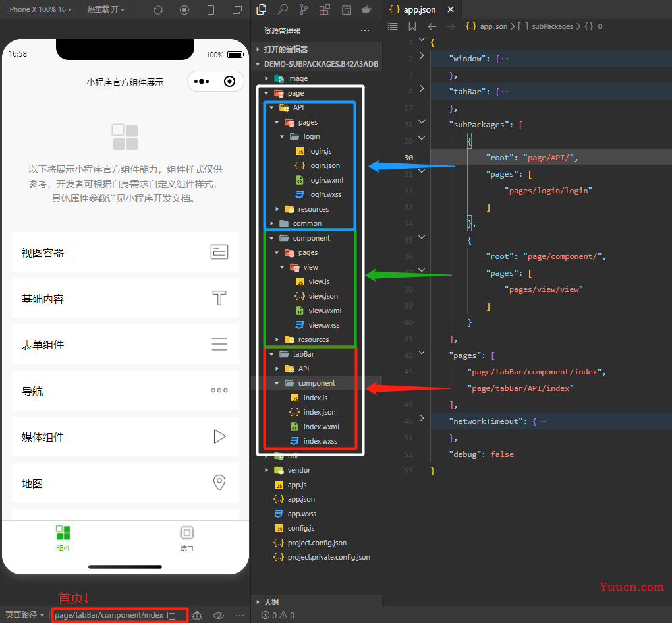The height and width of the screenshot is (623, 672).
Task: Open view.wxss file in tree
Action: coord(318,325)
